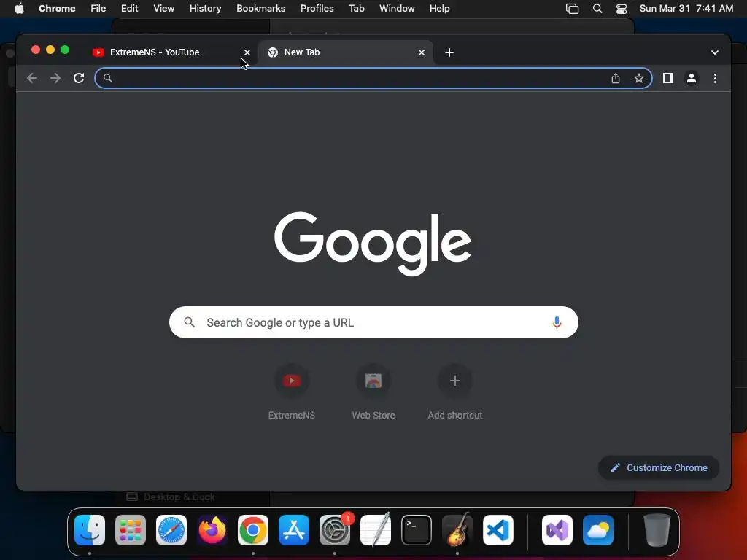This screenshot has height=560, width=747.
Task: Click the Chrome icon in the Dock
Action: [x=253, y=530]
